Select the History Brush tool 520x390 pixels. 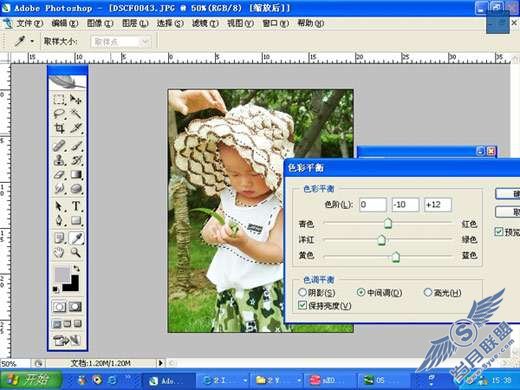point(76,160)
